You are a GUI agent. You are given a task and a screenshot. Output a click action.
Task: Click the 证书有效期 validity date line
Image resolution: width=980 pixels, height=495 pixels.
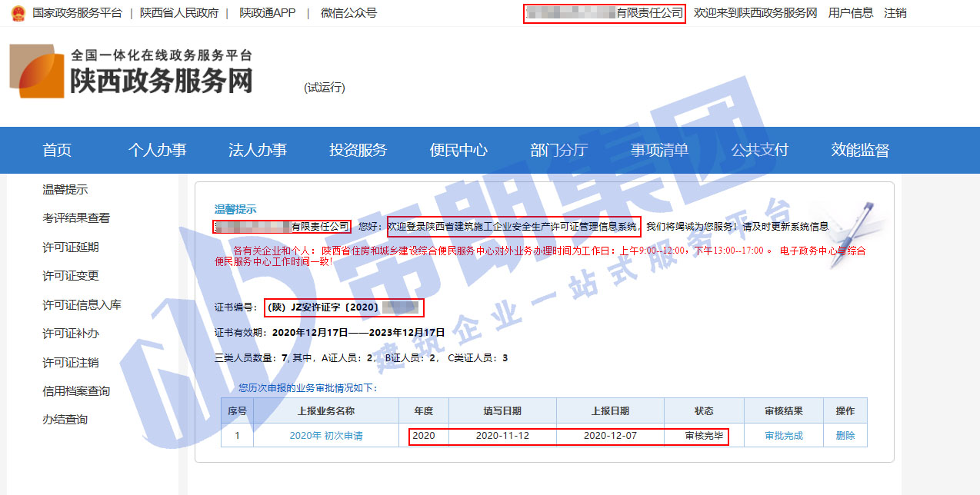coord(330,333)
